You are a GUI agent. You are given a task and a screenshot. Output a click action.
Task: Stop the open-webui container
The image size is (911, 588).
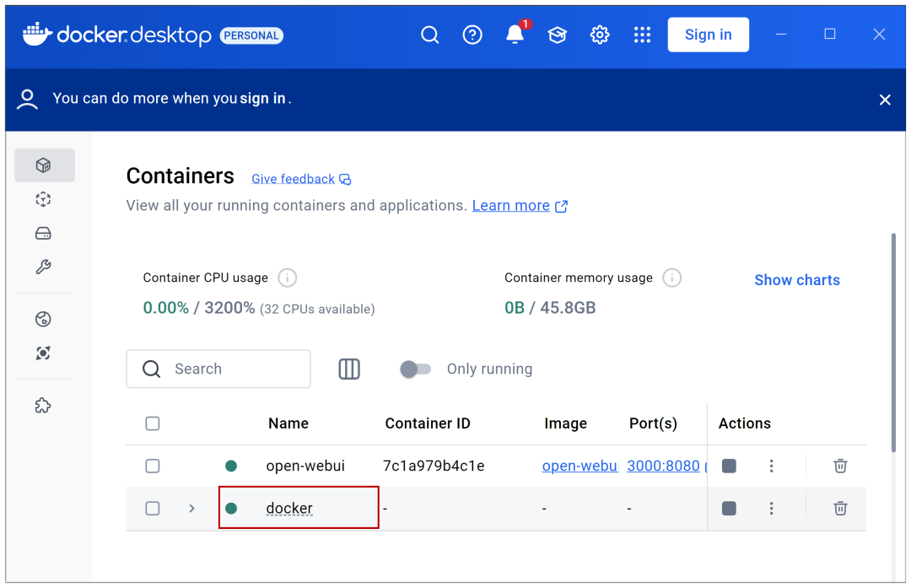point(729,466)
